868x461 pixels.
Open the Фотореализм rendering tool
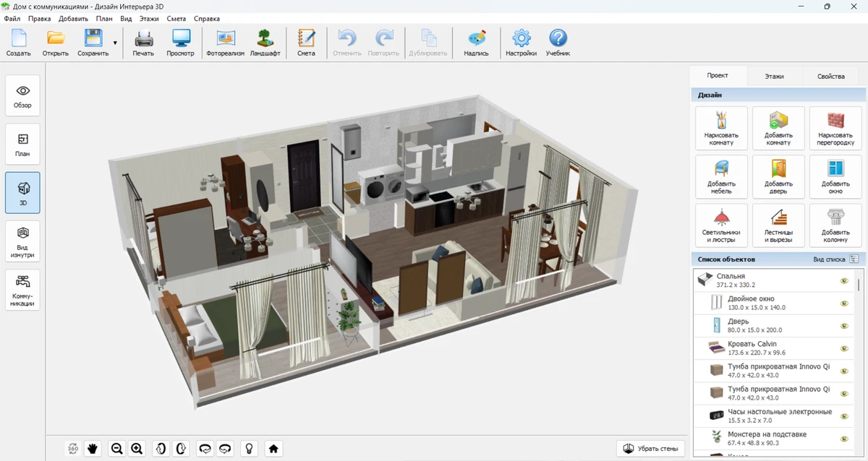coord(226,43)
